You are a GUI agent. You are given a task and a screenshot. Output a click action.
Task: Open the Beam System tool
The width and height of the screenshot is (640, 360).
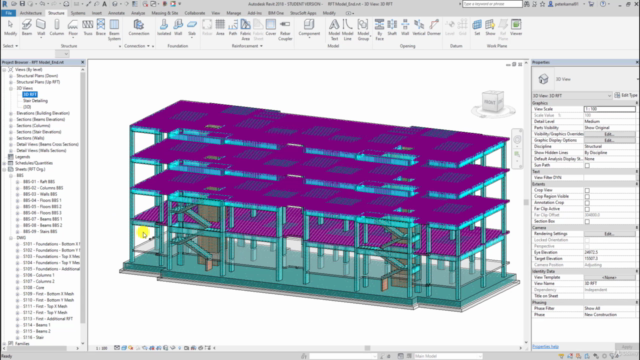[x=114, y=29]
